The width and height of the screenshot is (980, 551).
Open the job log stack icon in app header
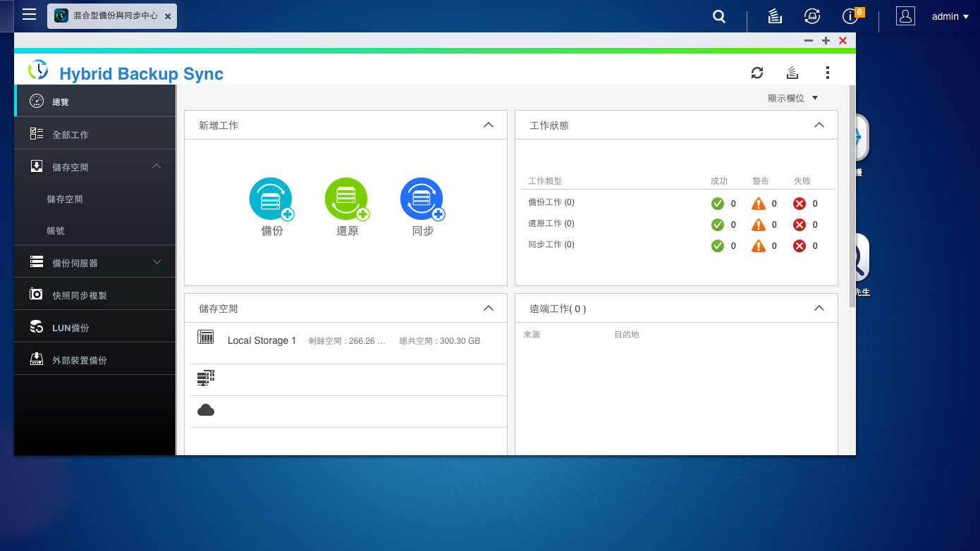coord(792,73)
